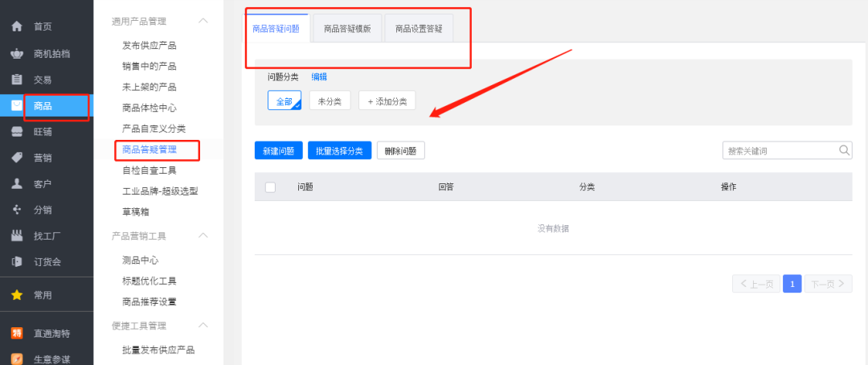Click the factory icon beside 找工厂
The image size is (868, 365).
pos(17,236)
